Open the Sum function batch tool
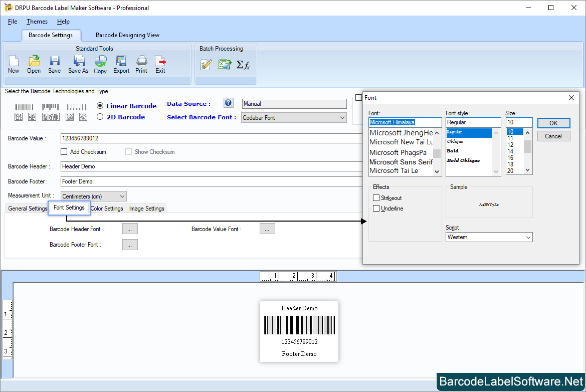This screenshot has width=586, height=392. point(244,64)
